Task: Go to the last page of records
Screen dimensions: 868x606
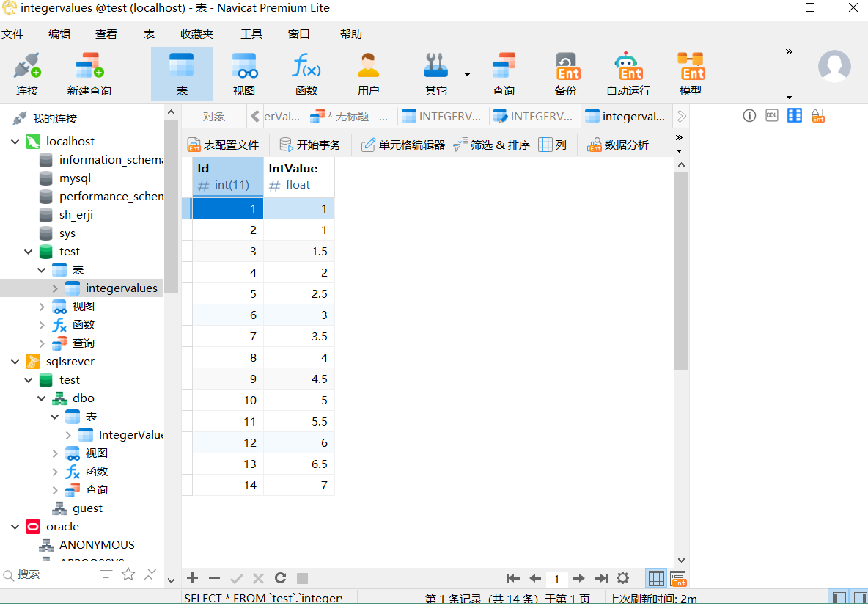Action: [x=601, y=578]
